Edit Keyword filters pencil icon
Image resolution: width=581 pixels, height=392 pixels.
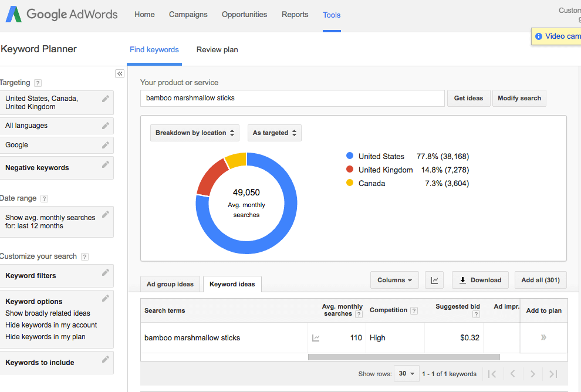[x=106, y=272]
